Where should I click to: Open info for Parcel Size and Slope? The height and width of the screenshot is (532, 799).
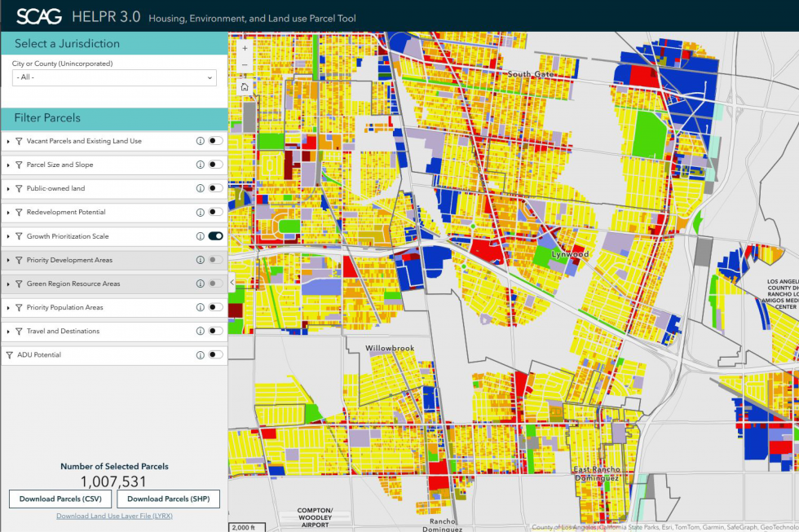click(200, 165)
